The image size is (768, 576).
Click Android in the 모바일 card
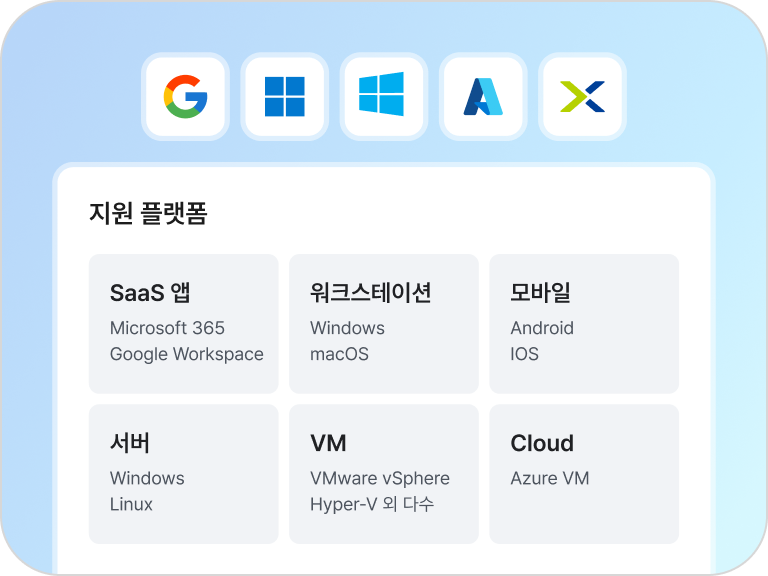[x=542, y=328]
